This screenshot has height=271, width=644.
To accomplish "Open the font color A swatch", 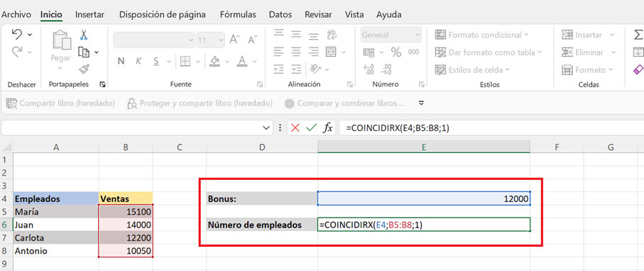I will pos(242,61).
